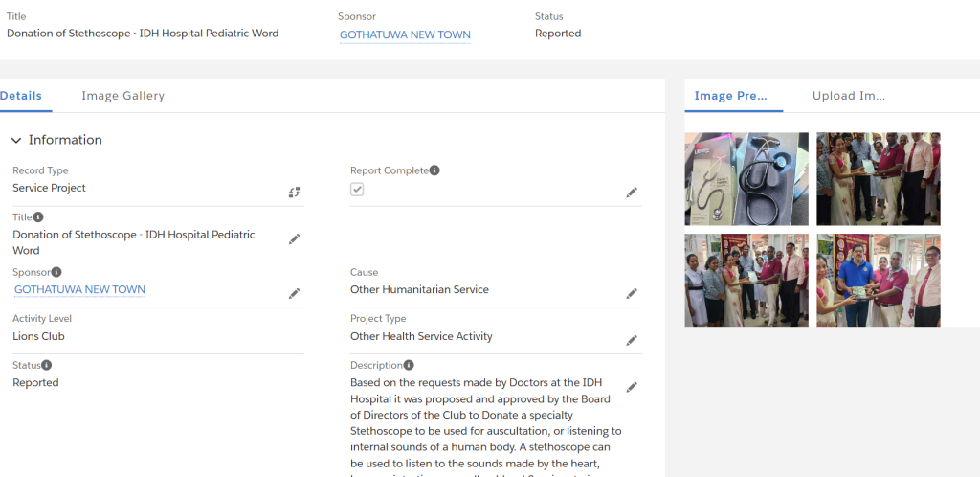The image size is (980, 477).
Task: Open info tooltip next to Title label
Action: coord(38,216)
